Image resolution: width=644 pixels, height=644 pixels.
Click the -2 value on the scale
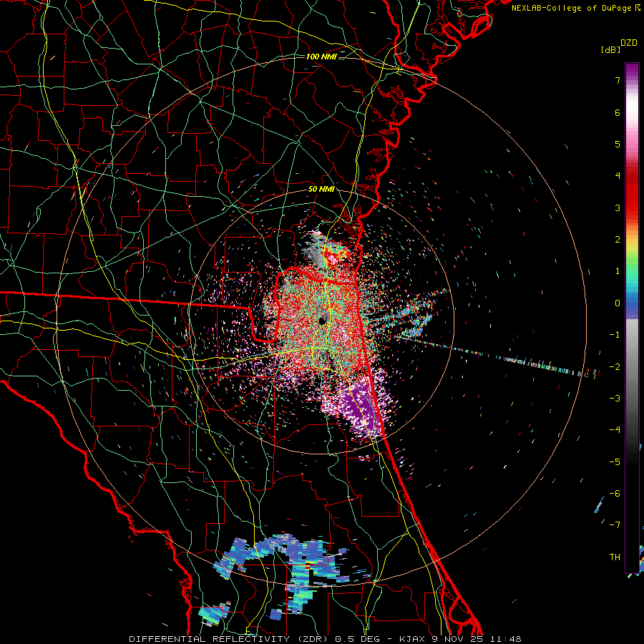point(615,367)
